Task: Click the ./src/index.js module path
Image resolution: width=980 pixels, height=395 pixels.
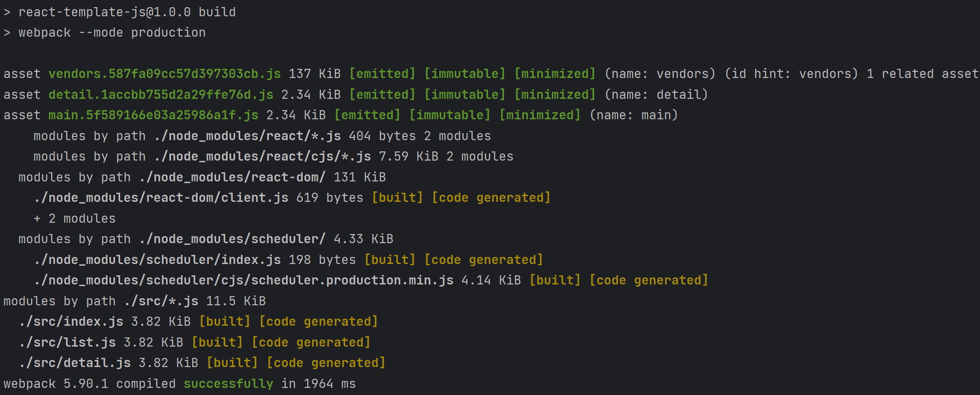Action: pyautogui.click(x=71, y=322)
